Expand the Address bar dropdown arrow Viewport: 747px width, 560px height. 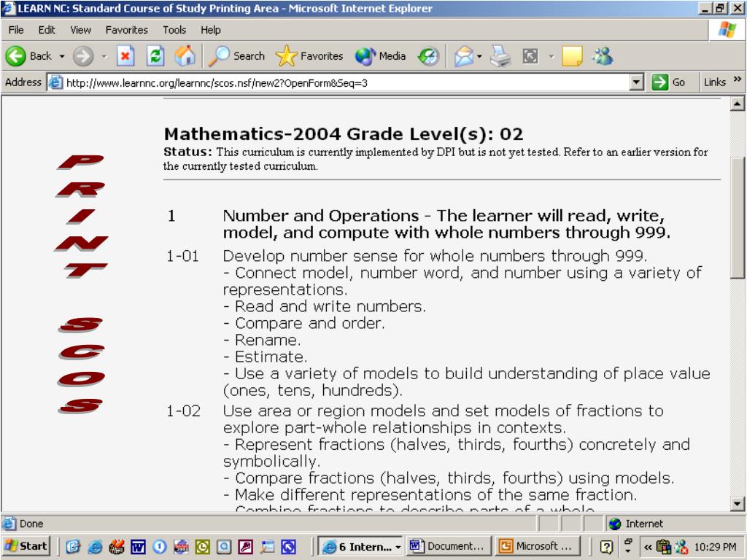636,82
